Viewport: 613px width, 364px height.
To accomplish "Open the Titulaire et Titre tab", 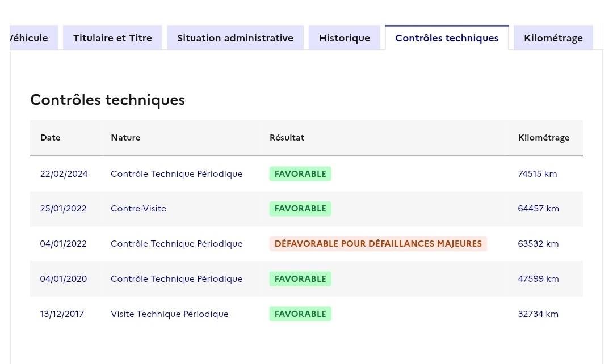I will tap(112, 38).
